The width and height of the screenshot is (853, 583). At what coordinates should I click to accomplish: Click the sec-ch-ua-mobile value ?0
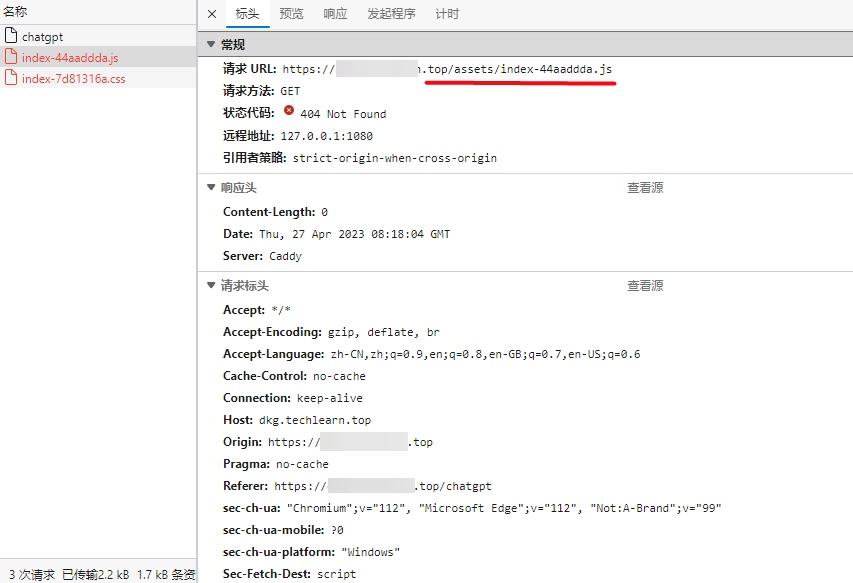pos(337,530)
